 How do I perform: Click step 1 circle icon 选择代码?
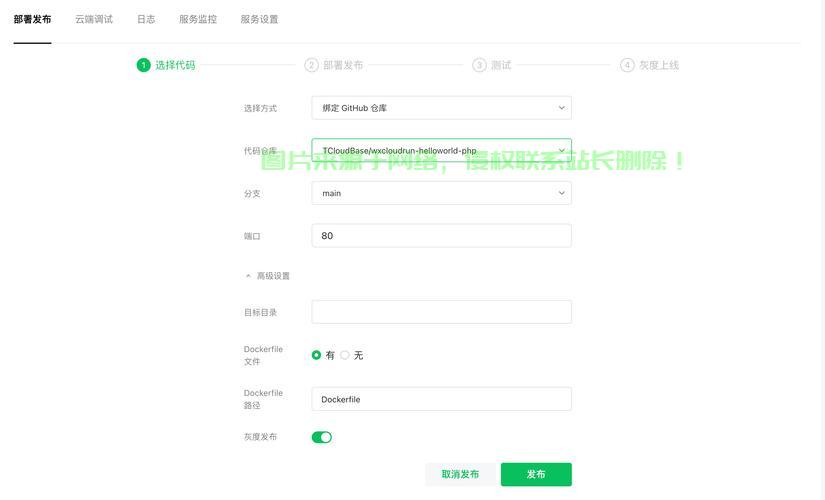[x=144, y=65]
